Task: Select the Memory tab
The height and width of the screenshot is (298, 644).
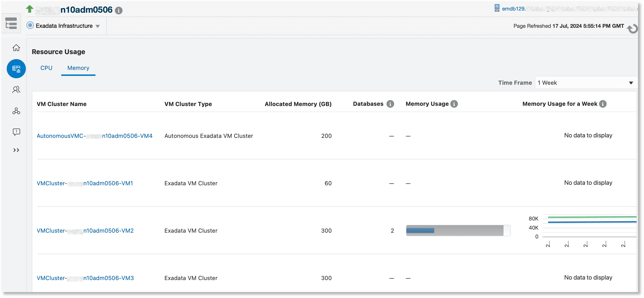Action: 78,68
